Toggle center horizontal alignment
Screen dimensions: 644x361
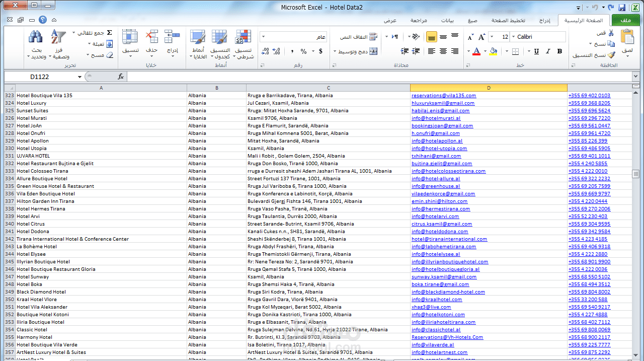click(443, 51)
